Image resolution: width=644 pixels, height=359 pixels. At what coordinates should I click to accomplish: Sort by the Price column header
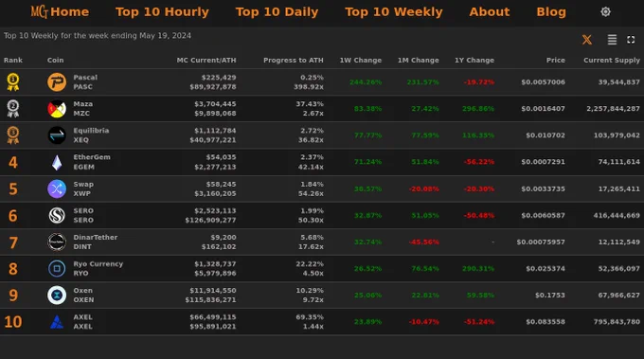[x=556, y=60]
